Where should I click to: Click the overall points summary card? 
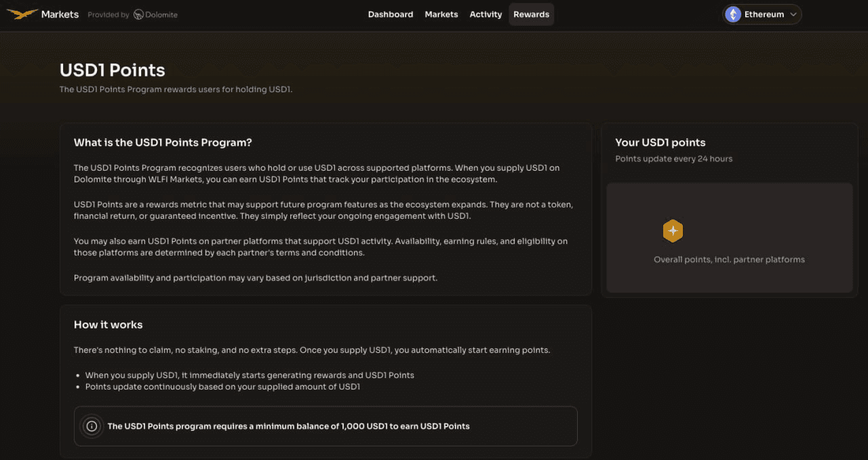730,238
